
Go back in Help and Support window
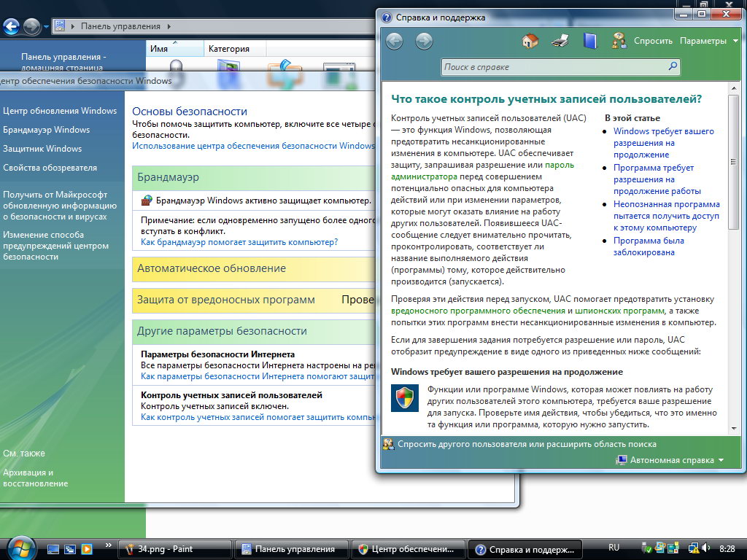pos(394,42)
